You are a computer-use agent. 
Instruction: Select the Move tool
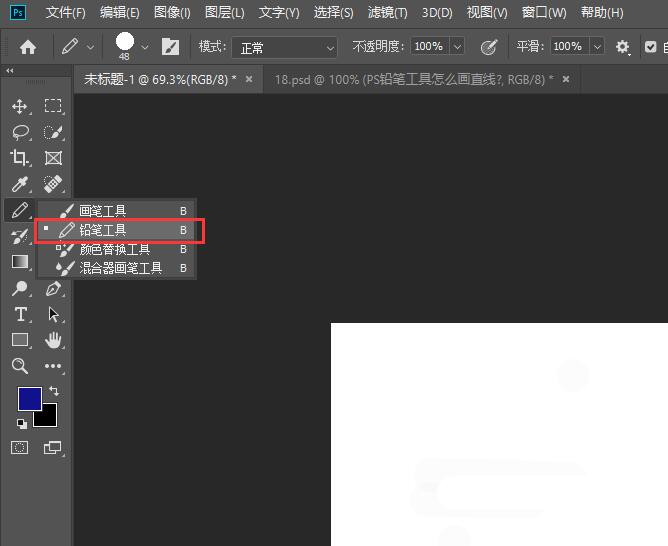pos(20,106)
